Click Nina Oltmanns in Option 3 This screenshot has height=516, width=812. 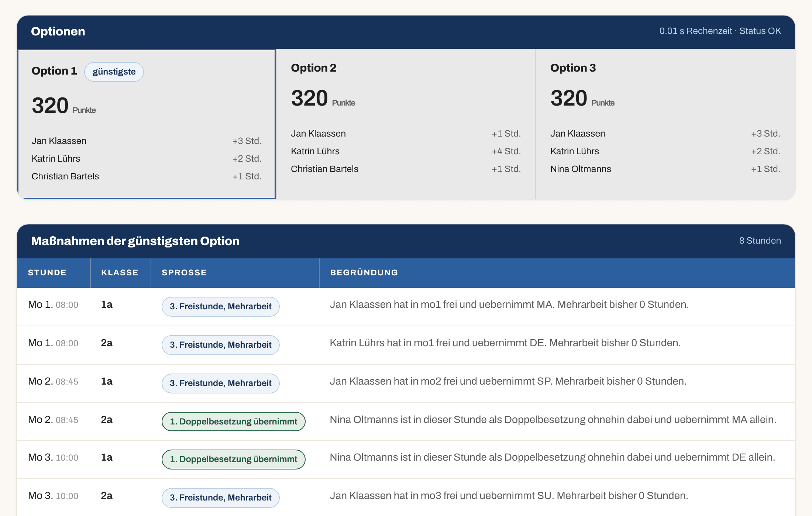(x=581, y=169)
